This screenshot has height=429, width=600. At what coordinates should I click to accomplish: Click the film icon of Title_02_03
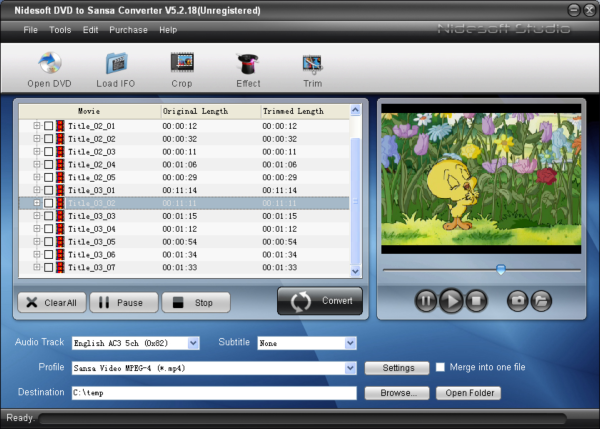click(60, 152)
